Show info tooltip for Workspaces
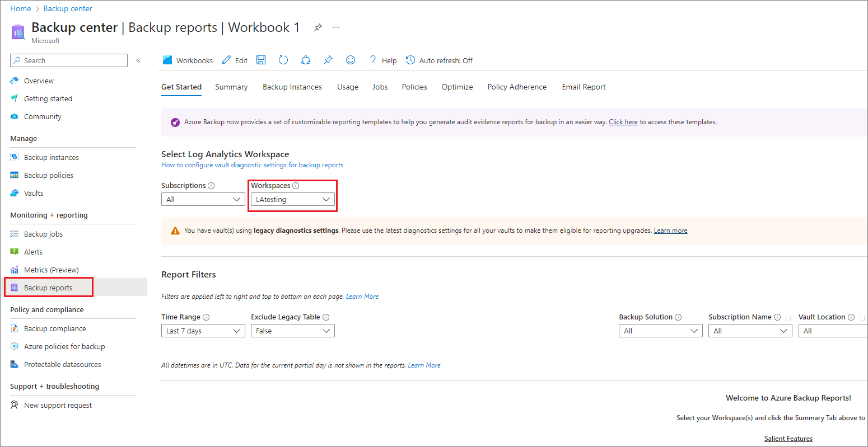Viewport: 868px width, 447px height. click(296, 186)
